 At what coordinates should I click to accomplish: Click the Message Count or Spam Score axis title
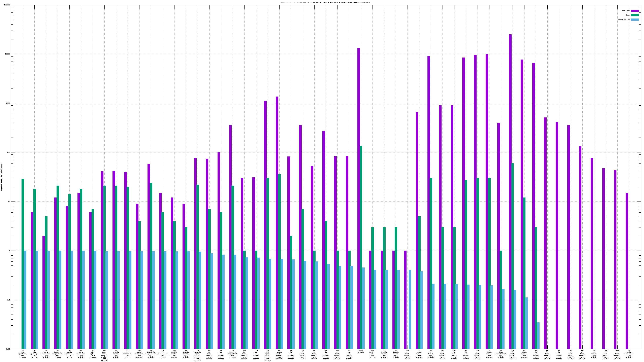coord(1,177)
